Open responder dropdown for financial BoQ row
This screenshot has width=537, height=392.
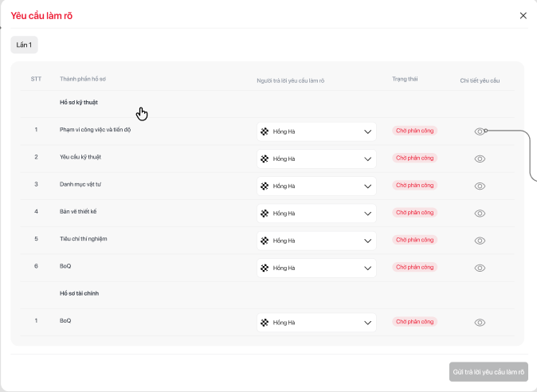click(316, 323)
